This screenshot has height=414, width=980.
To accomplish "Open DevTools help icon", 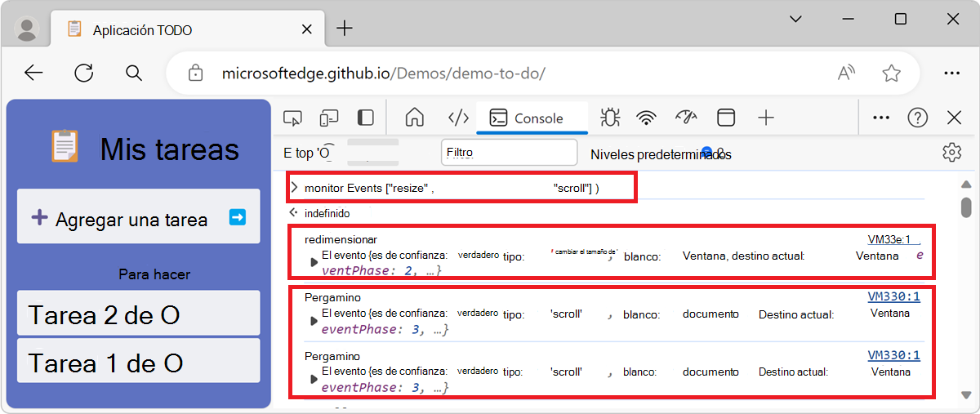I will [x=918, y=118].
